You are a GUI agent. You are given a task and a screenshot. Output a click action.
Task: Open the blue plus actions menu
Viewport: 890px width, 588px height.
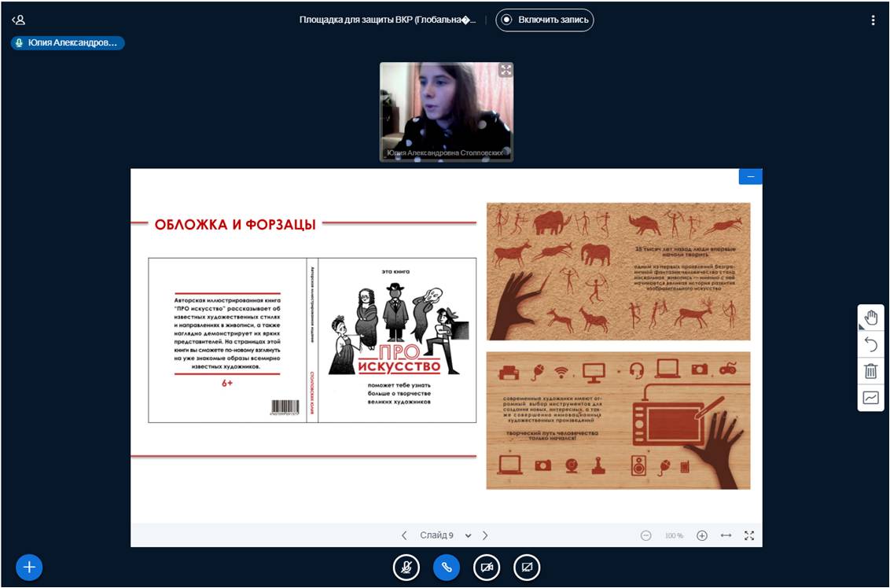[x=29, y=567]
